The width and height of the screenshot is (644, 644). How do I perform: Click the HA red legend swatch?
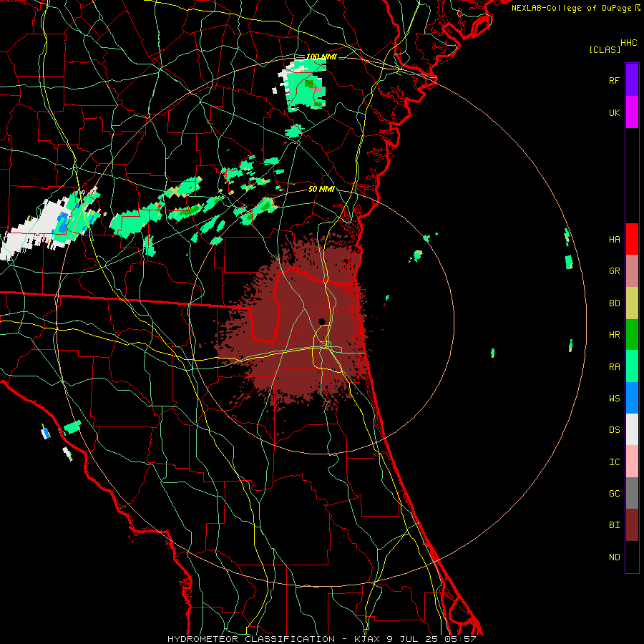[632, 239]
